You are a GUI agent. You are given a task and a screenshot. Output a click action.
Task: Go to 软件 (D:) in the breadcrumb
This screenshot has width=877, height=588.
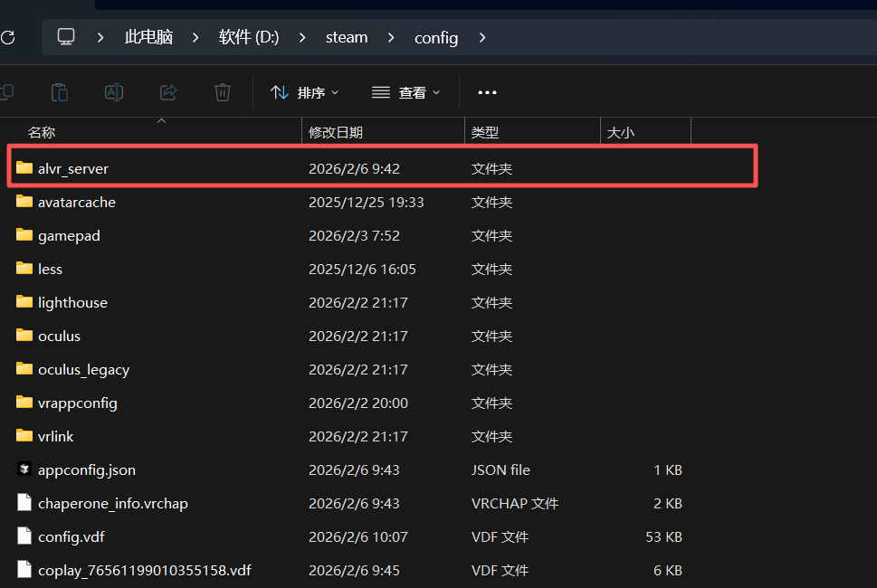pos(249,37)
